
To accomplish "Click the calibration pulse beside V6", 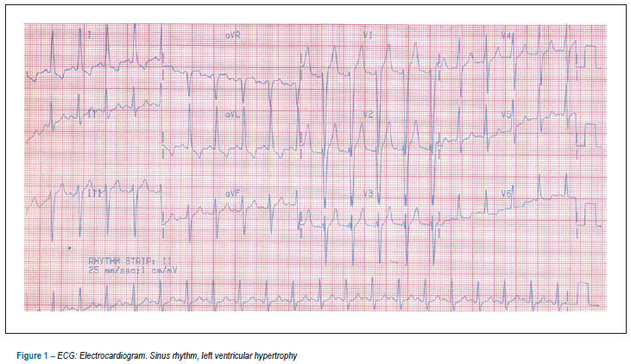I will click(x=589, y=215).
